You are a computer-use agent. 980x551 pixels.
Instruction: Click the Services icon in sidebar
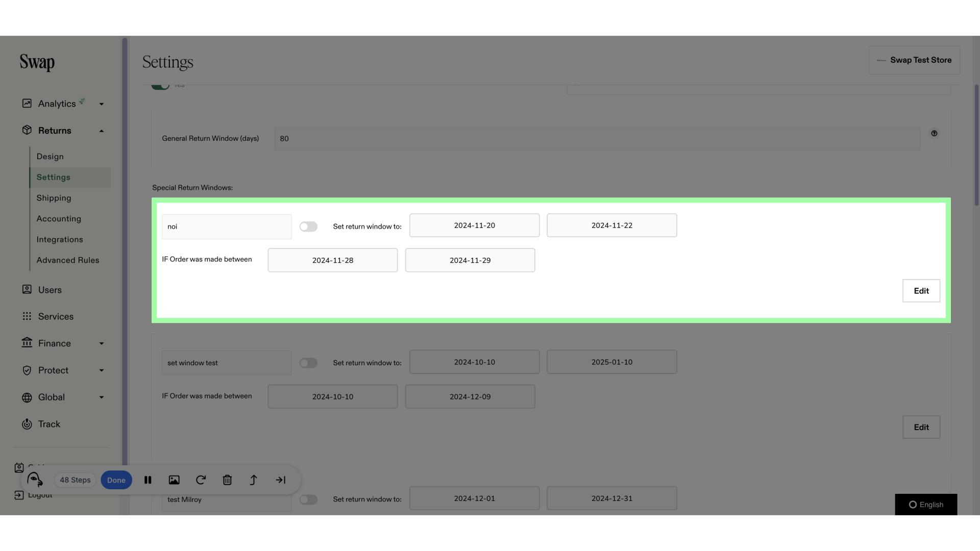coord(26,316)
